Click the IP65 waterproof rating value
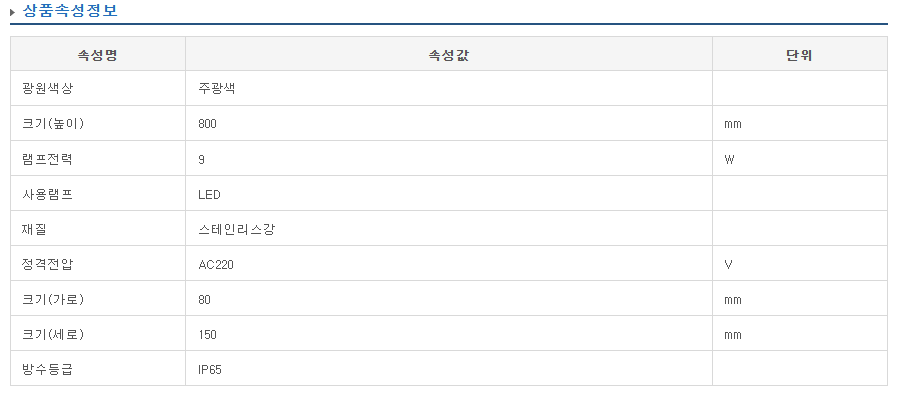The width and height of the screenshot is (898, 405). pos(210,369)
